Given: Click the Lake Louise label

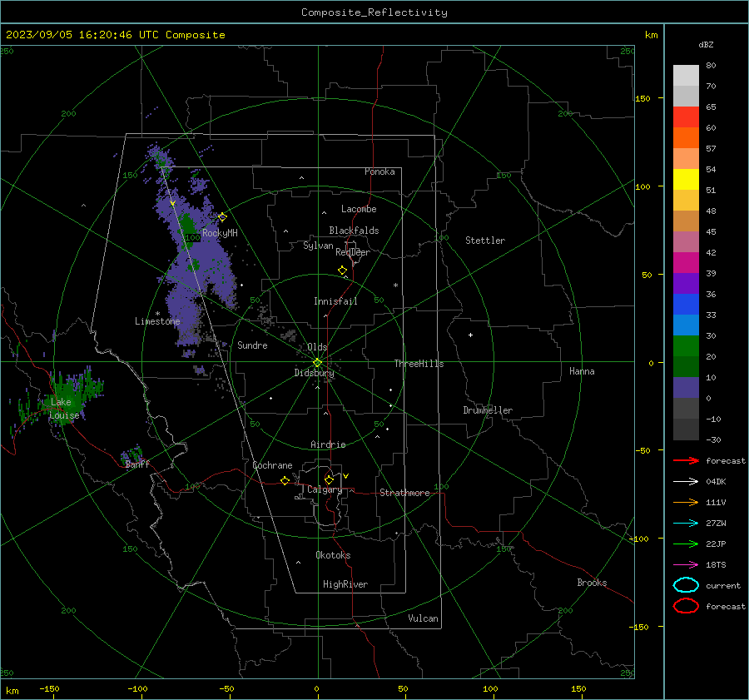Looking at the screenshot, I should pos(64,409).
